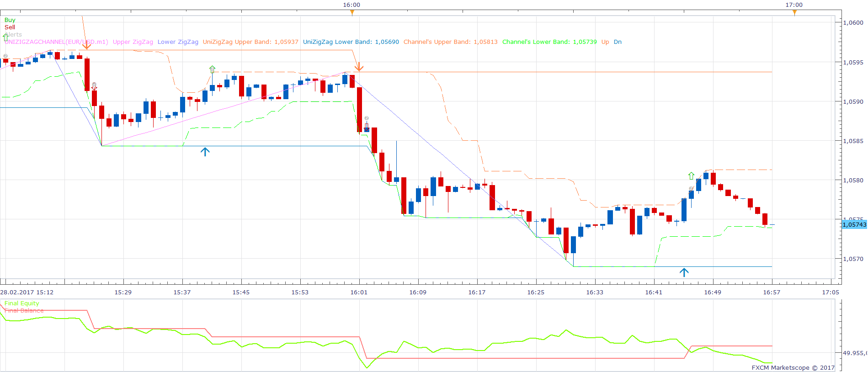
Task: Click Channel's Upper Band legend entry
Action: pyautogui.click(x=451, y=42)
